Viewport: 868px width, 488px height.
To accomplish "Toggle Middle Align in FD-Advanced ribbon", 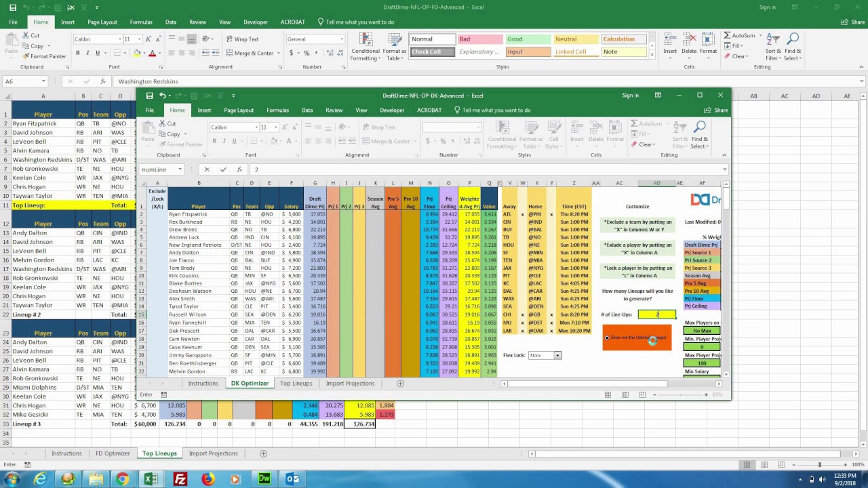I will [x=183, y=39].
